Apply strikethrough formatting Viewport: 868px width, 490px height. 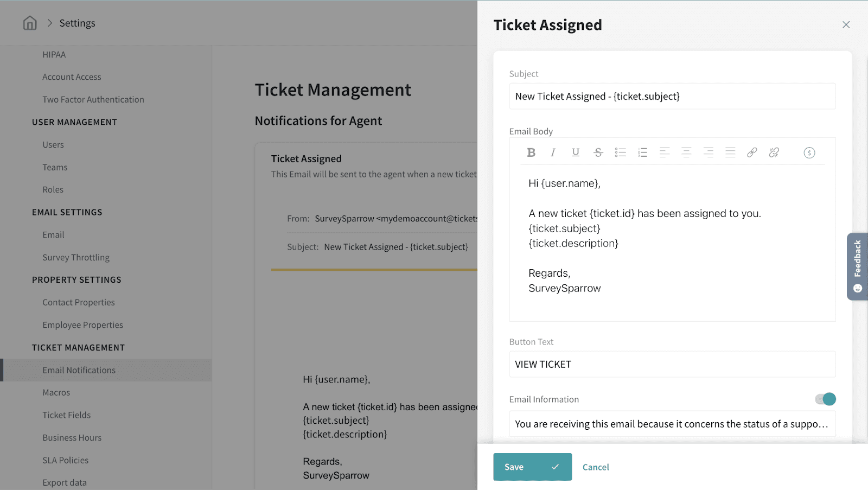click(x=598, y=152)
